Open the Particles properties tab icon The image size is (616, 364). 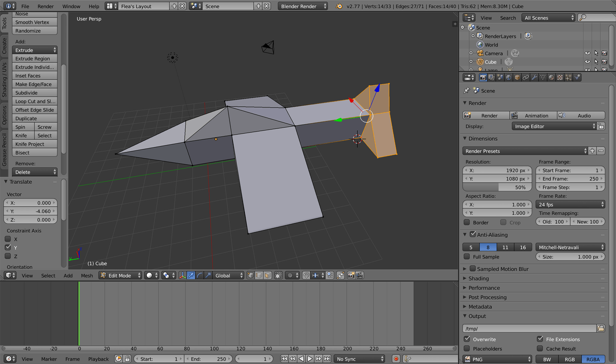coord(568,78)
